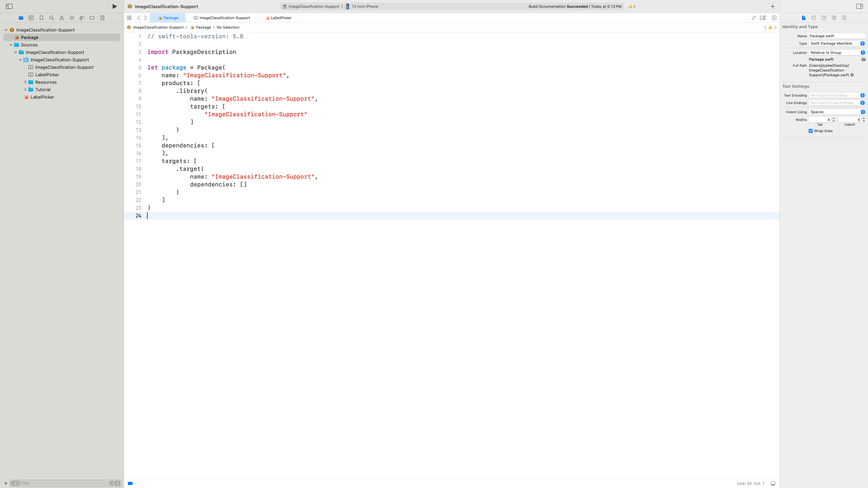Expand the Resources folder
The height and width of the screenshot is (488, 868).
[25, 82]
